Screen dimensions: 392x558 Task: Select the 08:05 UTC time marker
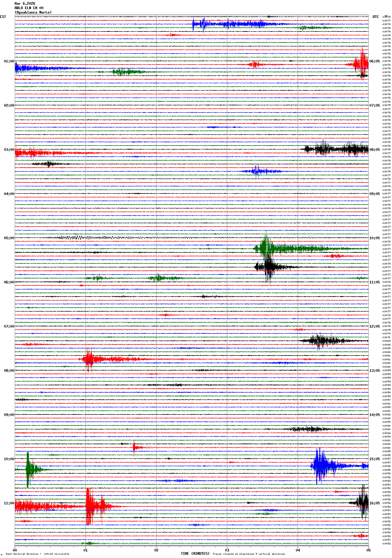[374, 150]
